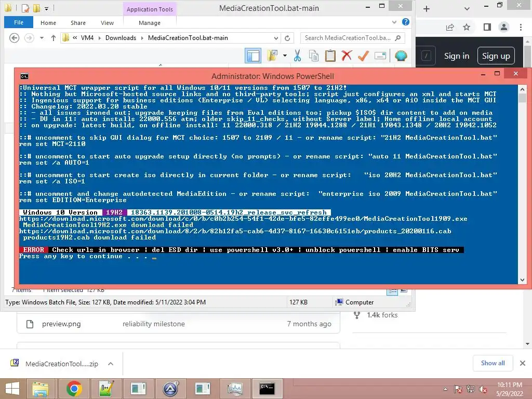Click VM4 in the address breadcrumb
The height and width of the screenshot is (399, 532).
[x=87, y=38]
